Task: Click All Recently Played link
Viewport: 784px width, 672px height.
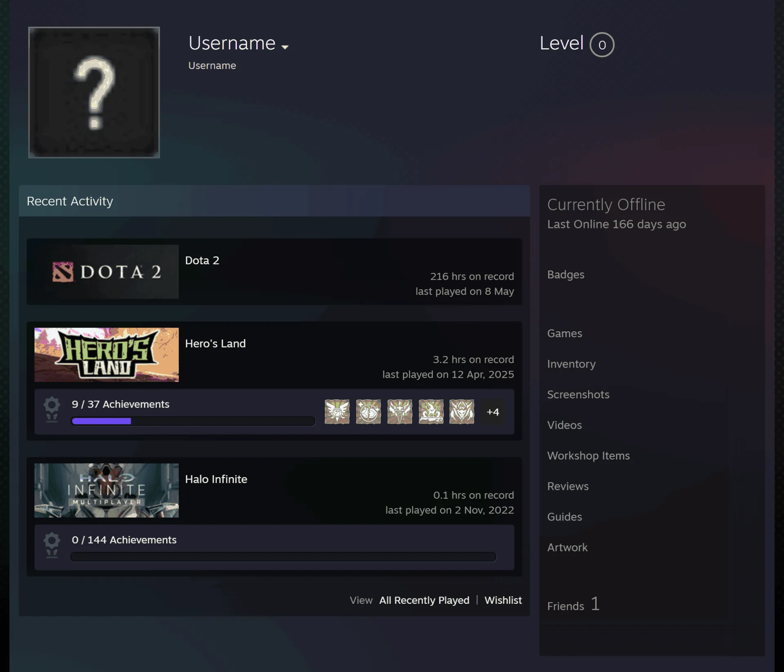Action: click(424, 600)
